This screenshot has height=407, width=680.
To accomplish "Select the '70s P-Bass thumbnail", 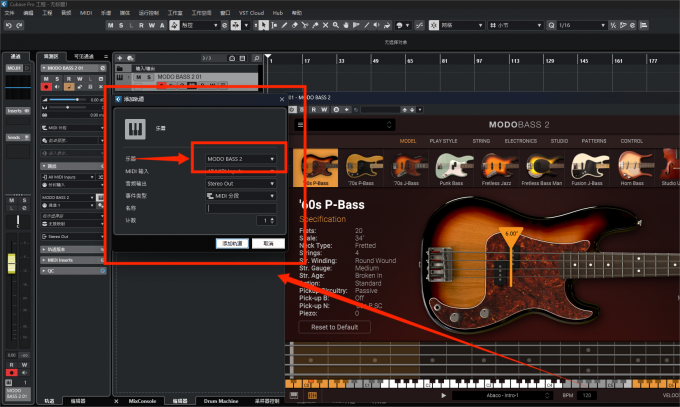I will pyautogui.click(x=361, y=168).
